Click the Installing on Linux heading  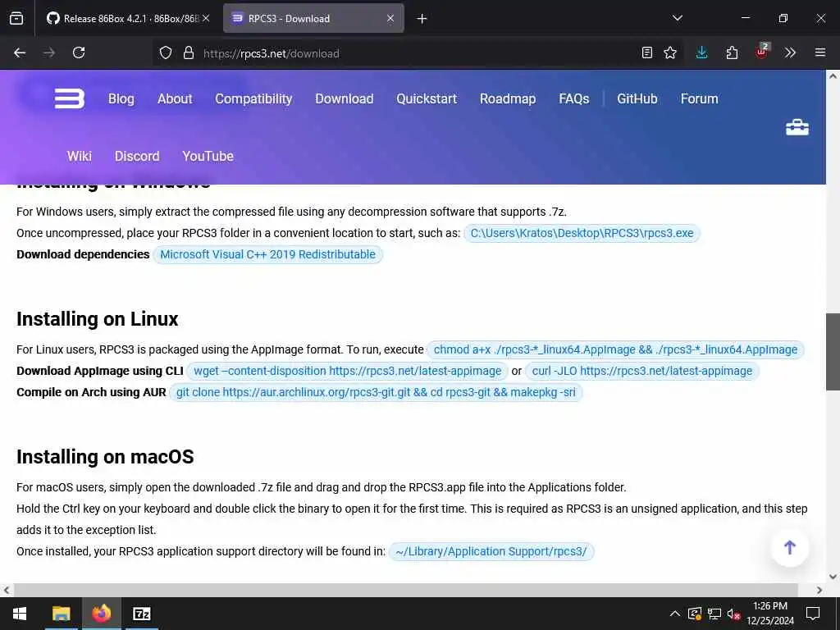tap(97, 319)
